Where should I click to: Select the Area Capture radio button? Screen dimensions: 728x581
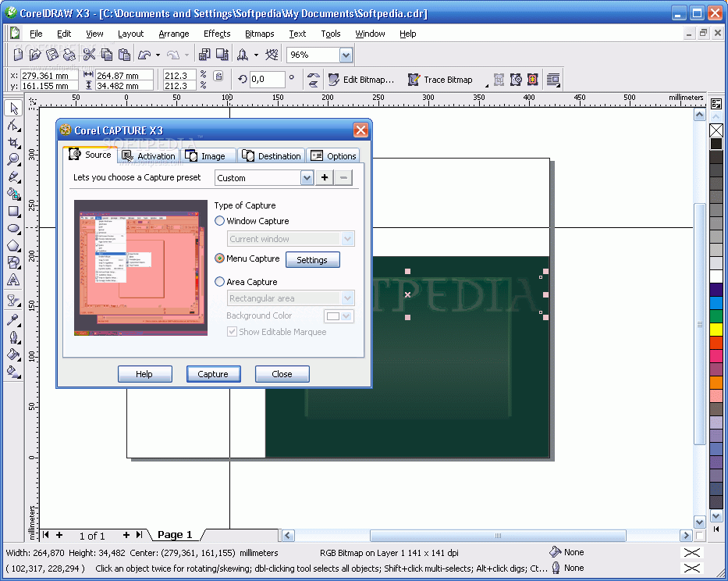point(219,282)
